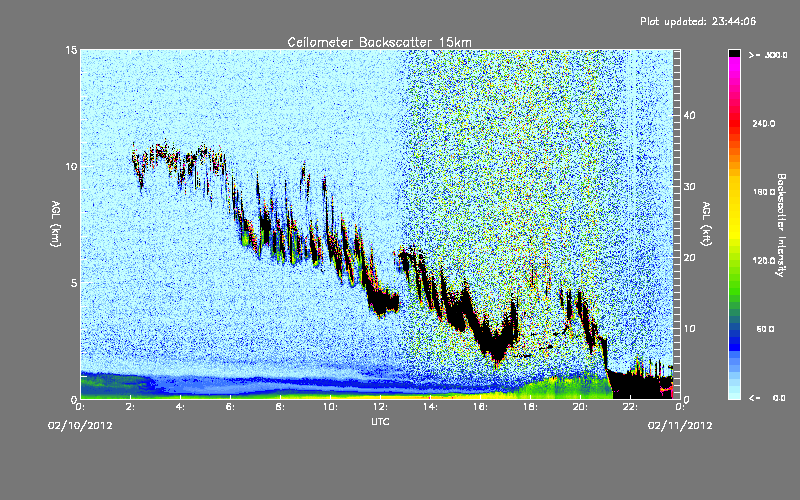Click the '2:' hour tick label

pos(131,407)
